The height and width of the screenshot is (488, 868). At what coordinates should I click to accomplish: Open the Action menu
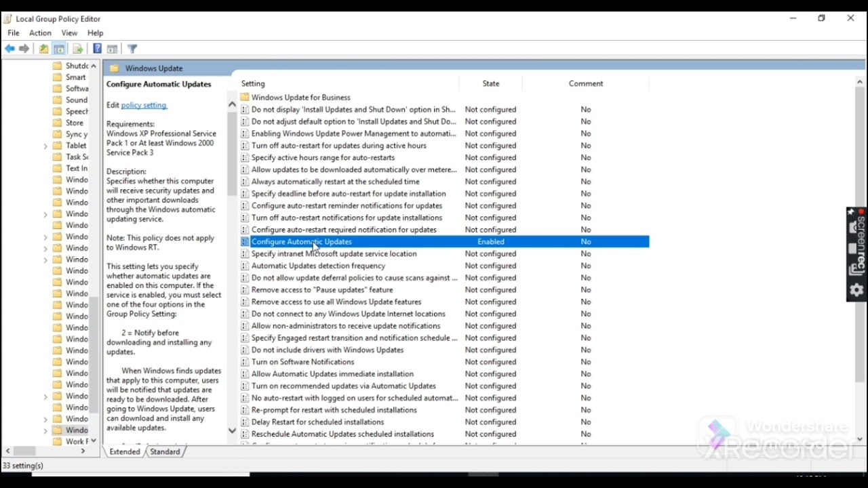40,33
